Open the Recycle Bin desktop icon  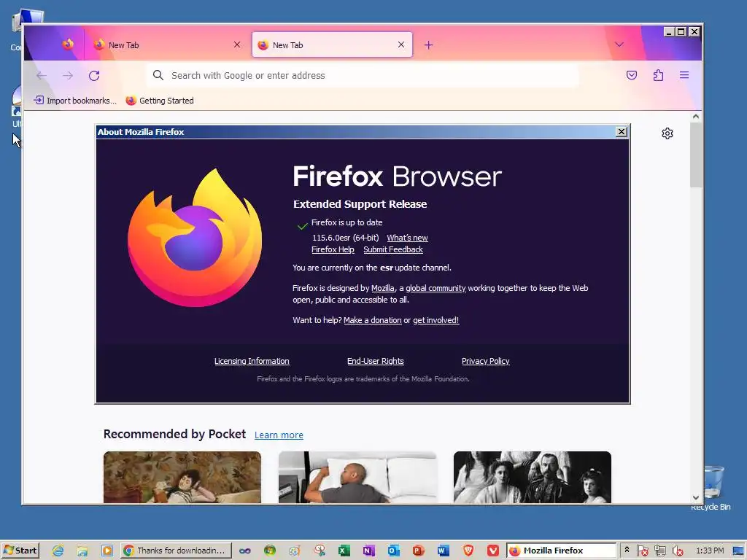712,486
